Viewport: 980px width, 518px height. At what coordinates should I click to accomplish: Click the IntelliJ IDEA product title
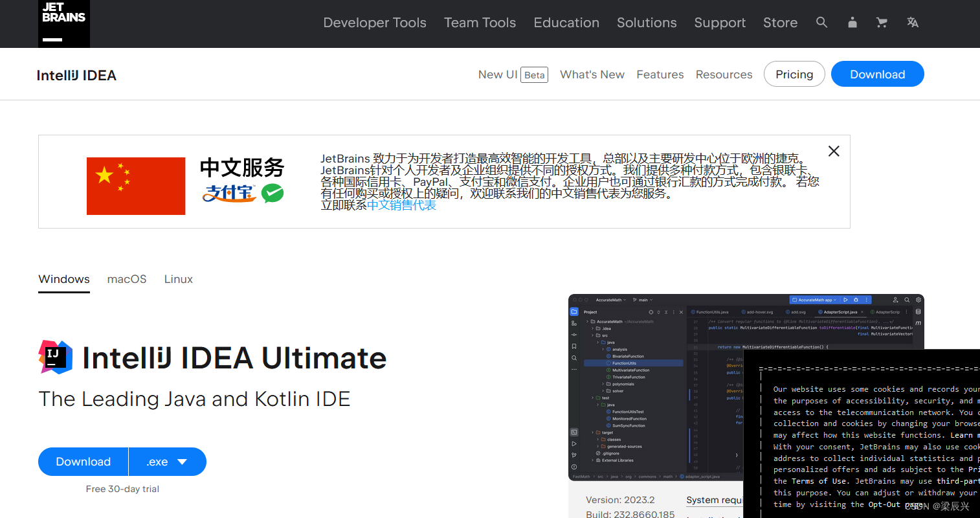point(76,75)
